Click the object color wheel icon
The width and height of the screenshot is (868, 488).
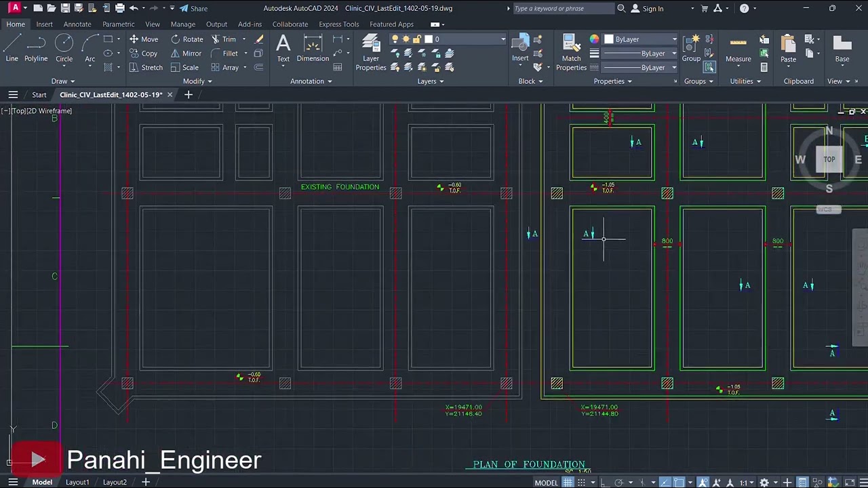[595, 39]
